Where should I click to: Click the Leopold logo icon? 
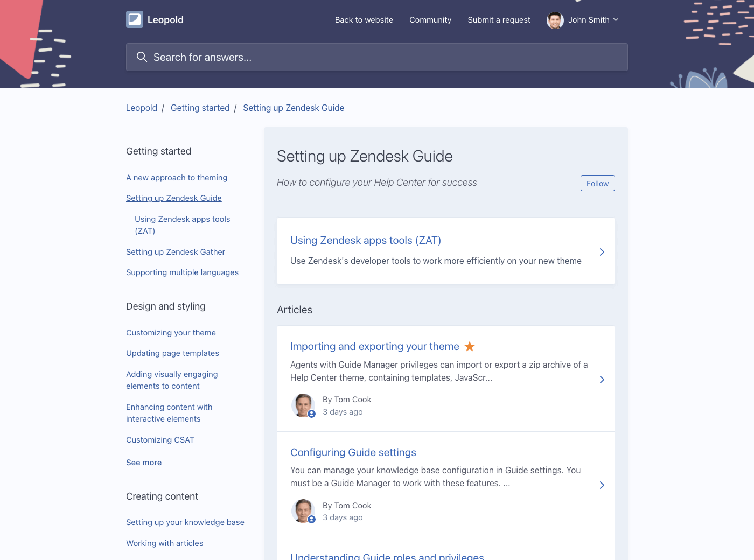click(135, 19)
